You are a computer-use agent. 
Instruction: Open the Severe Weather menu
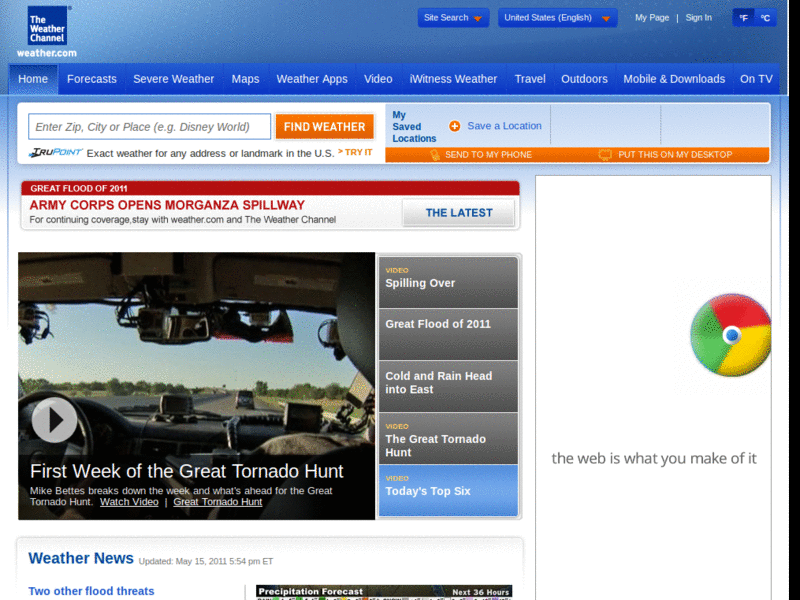click(x=173, y=79)
